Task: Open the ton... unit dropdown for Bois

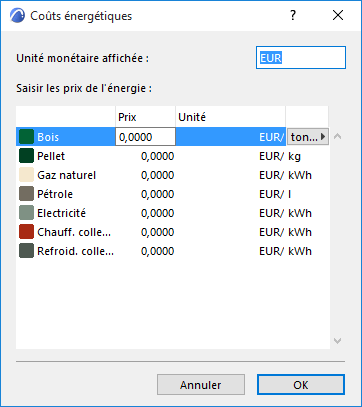Action: (308, 137)
